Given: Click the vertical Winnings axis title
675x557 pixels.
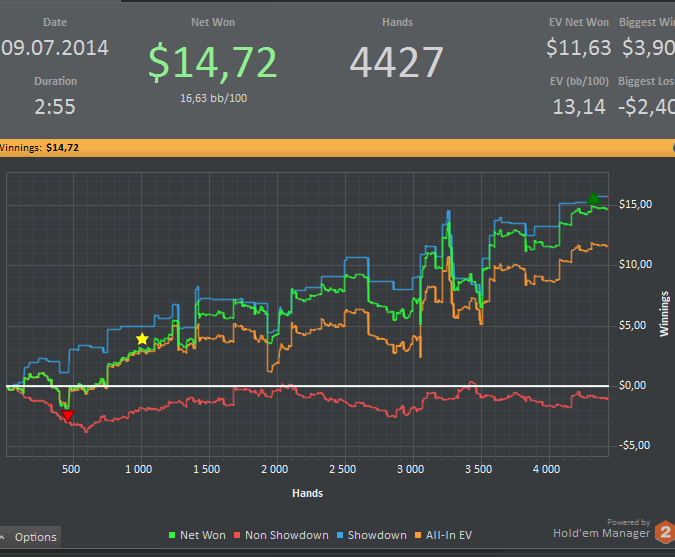Looking at the screenshot, I should pos(664,314).
